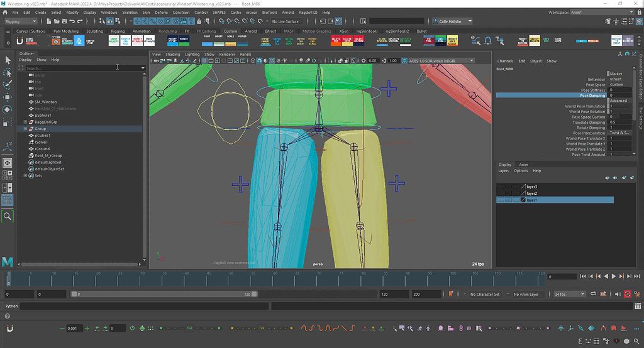Switch to the ngSkinTools shelf tab
Screen dimensions: 644x348
367,31
